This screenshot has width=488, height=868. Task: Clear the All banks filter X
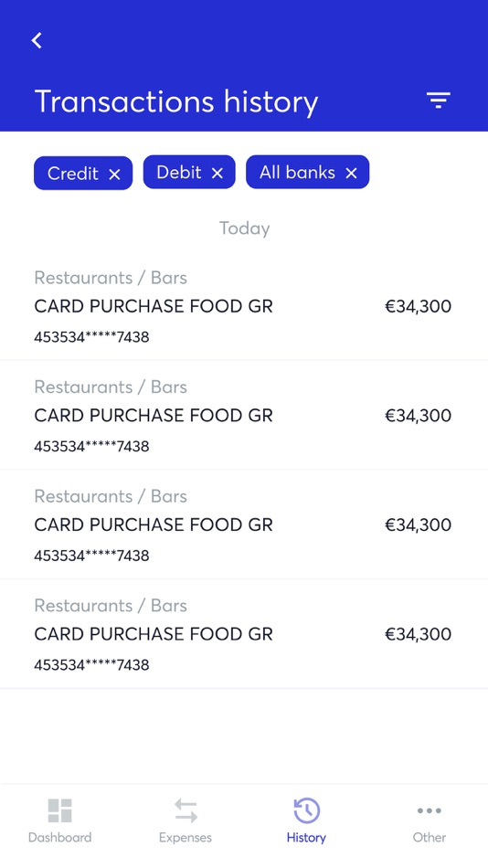pos(351,174)
